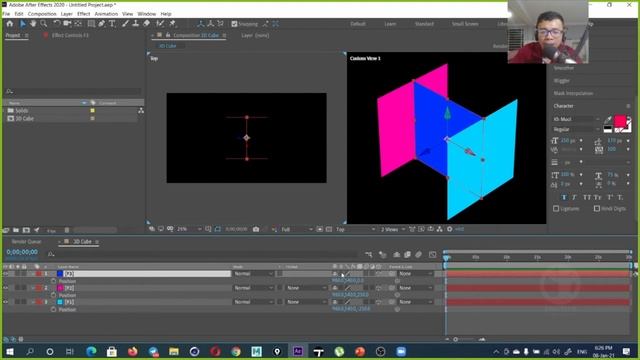Open the File menu
The height and width of the screenshot is (360, 640).
(6, 14)
